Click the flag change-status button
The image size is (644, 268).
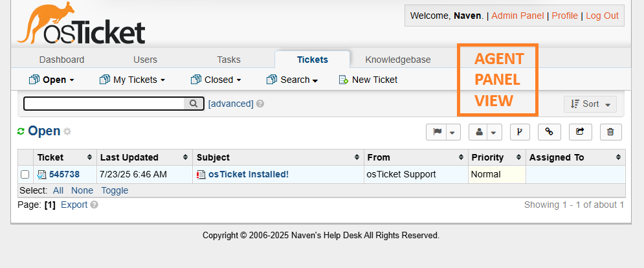click(437, 132)
